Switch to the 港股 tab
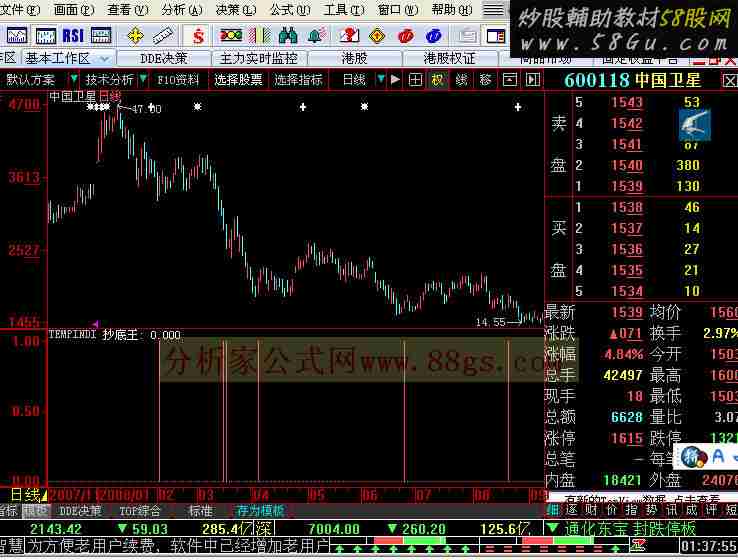The image size is (738, 560). click(354, 59)
